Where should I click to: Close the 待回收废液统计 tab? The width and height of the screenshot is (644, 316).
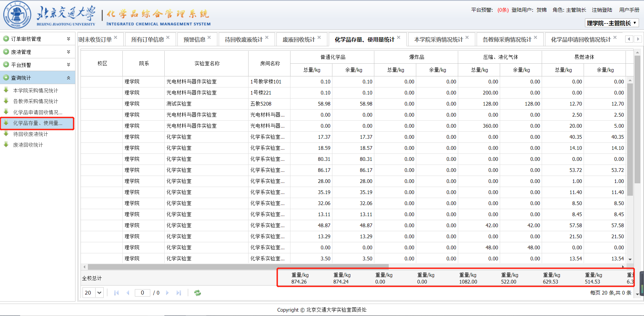point(267,38)
